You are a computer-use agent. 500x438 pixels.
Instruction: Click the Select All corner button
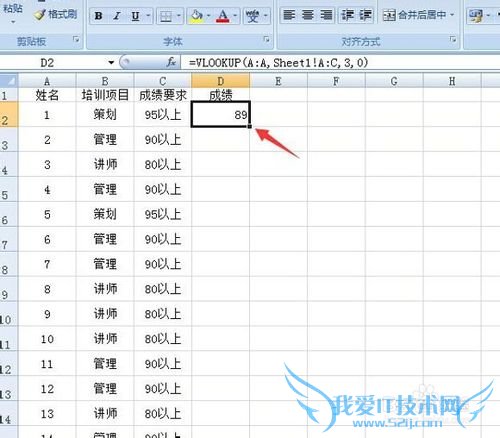(x=9, y=81)
